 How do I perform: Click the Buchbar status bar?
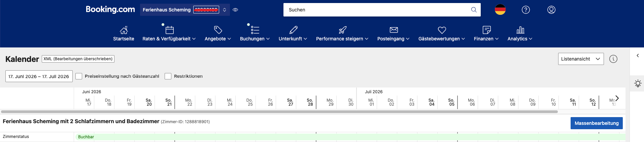pyautogui.click(x=350, y=137)
